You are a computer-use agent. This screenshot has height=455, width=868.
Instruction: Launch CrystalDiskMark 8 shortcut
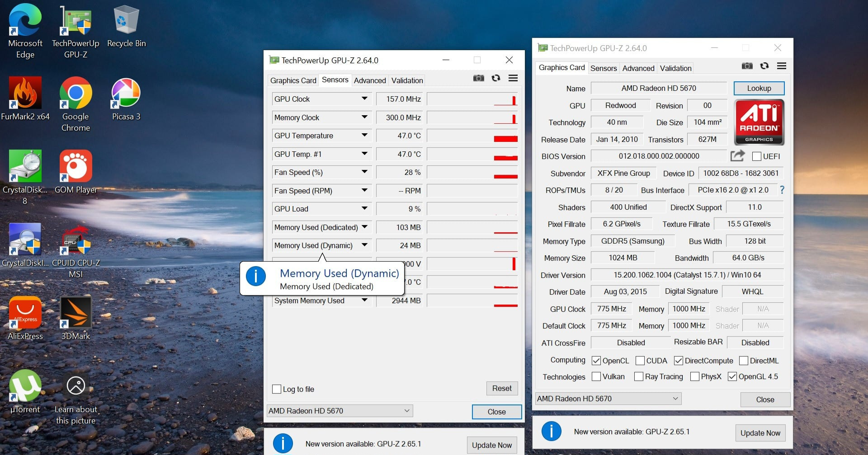tap(25, 177)
